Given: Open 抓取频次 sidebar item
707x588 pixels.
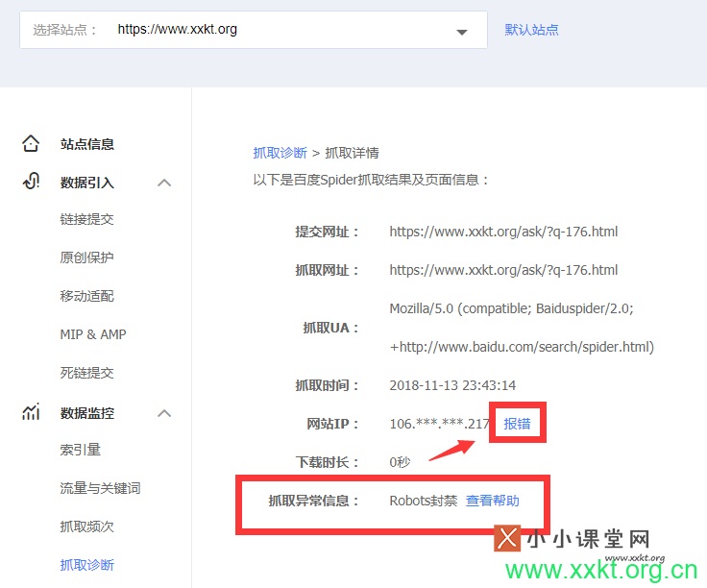Looking at the screenshot, I should point(86,527).
